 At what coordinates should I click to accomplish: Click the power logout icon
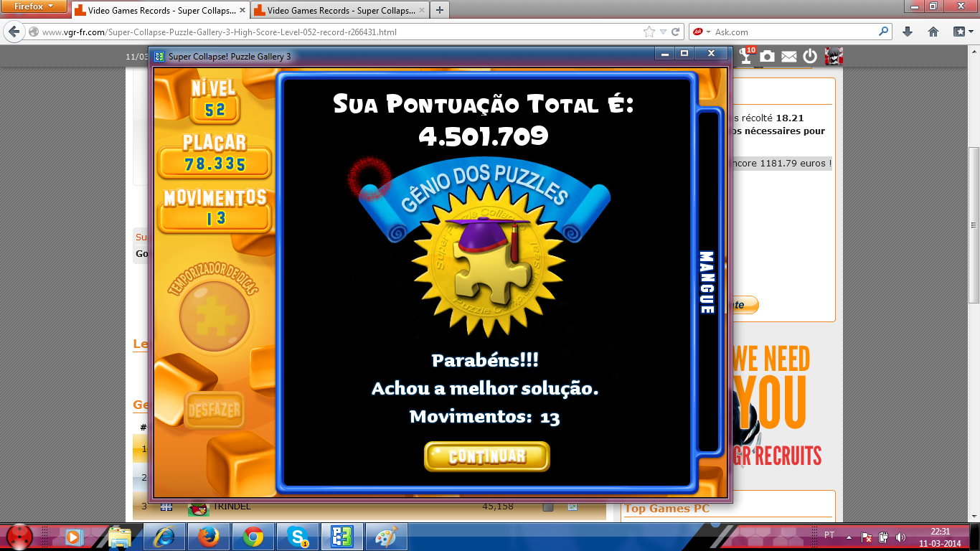(x=810, y=57)
